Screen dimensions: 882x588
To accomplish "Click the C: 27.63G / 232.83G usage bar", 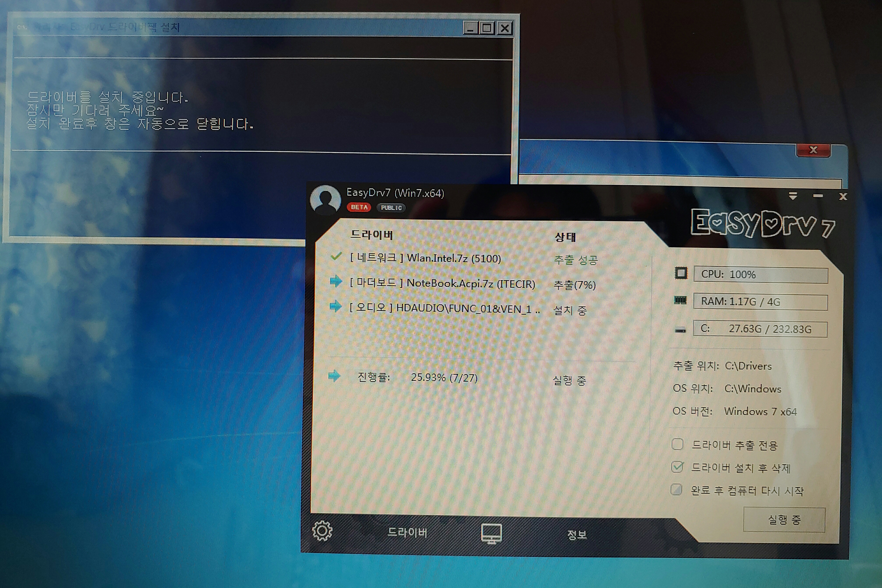I will coord(760,329).
